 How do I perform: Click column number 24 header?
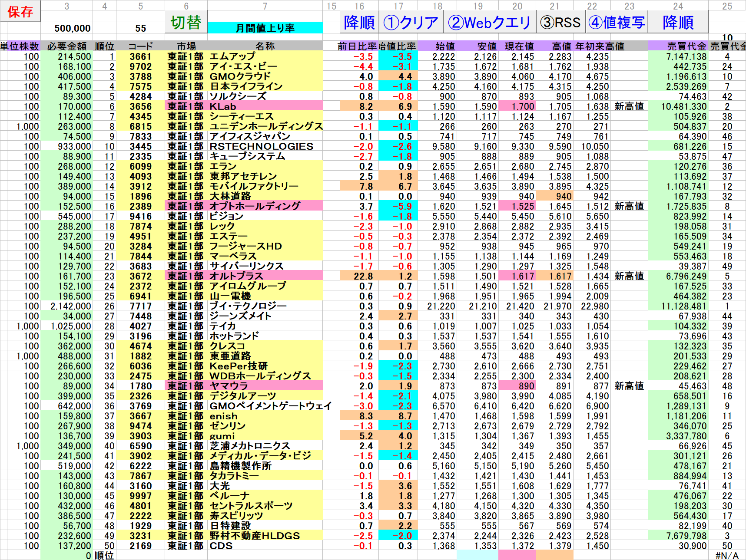tap(678, 6)
